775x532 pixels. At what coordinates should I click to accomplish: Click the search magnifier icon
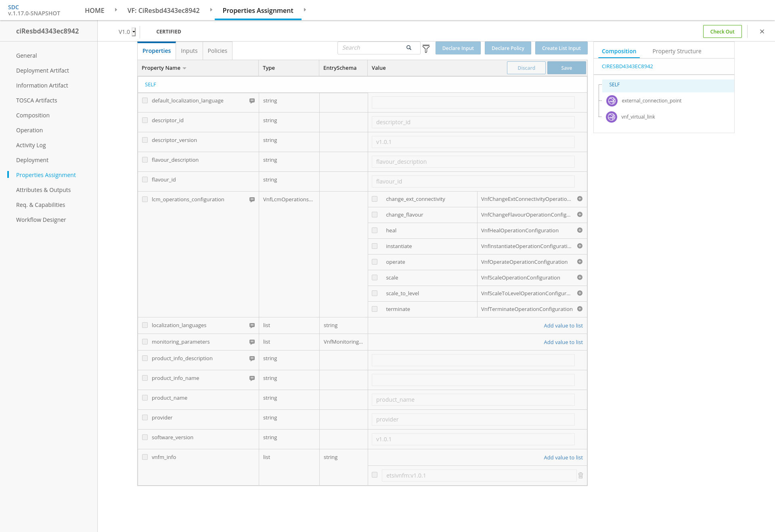point(409,48)
